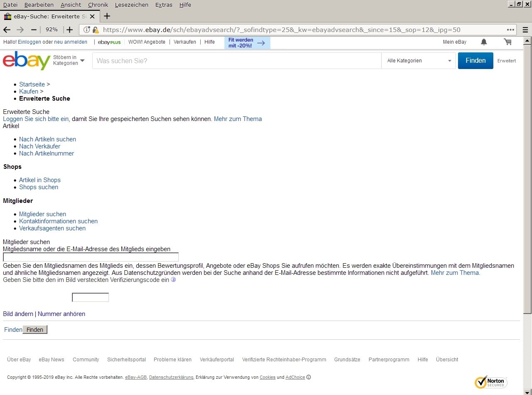Open WOW! Angebote link
532x395 pixels.
[147, 42]
